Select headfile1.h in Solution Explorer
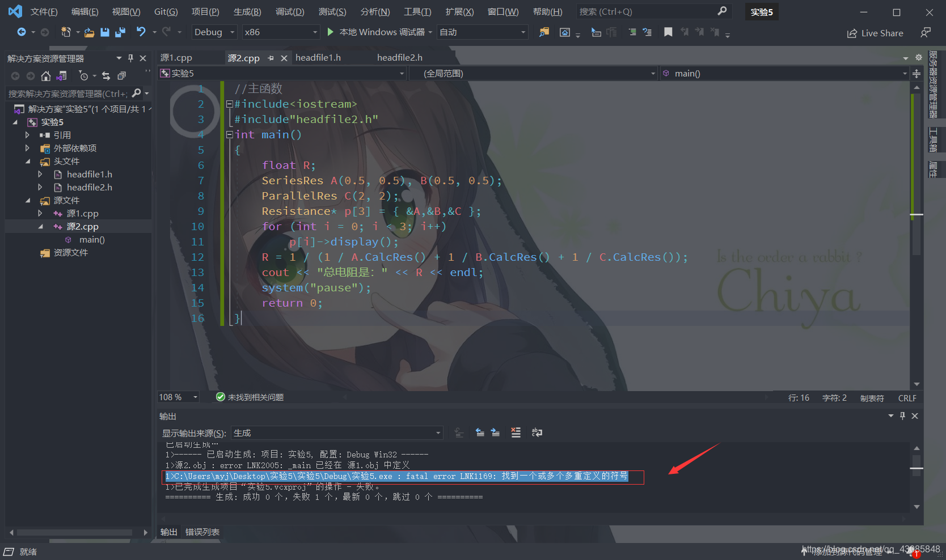Screen dimensions: 946x560 click(x=89, y=175)
